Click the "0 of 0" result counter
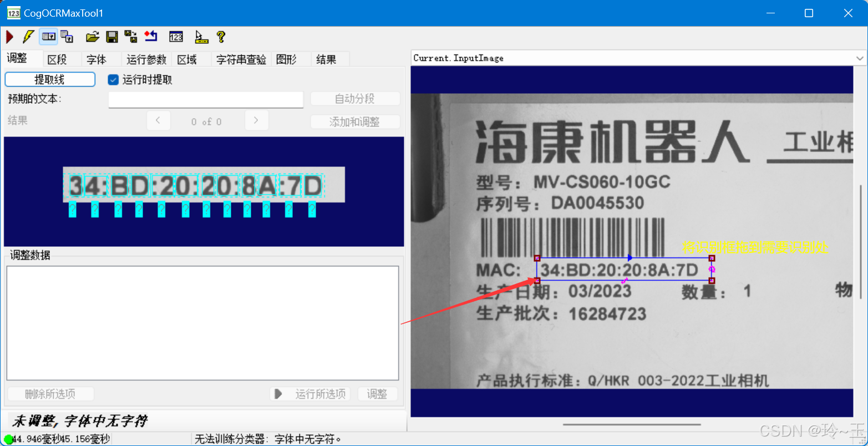Screen dimensions: 868x446 (x=206, y=121)
